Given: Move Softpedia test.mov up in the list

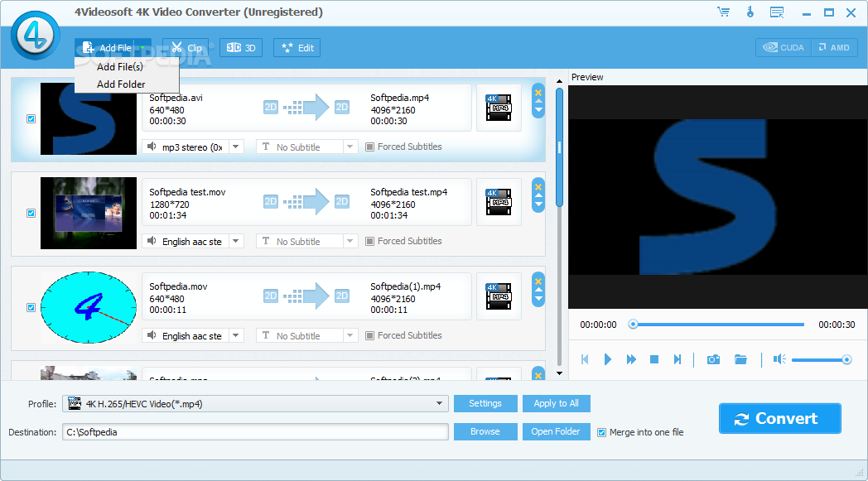Looking at the screenshot, I should click(538, 196).
